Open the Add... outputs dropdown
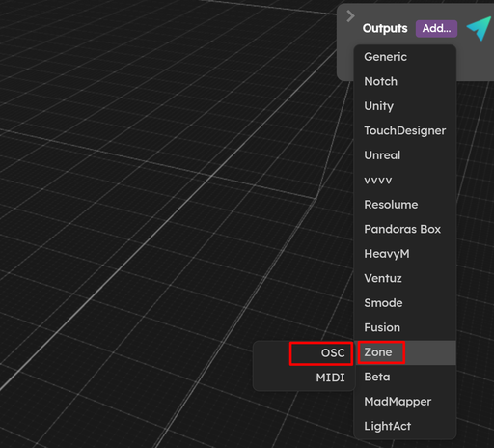Image resolution: width=494 pixels, height=448 pixels. [436, 29]
